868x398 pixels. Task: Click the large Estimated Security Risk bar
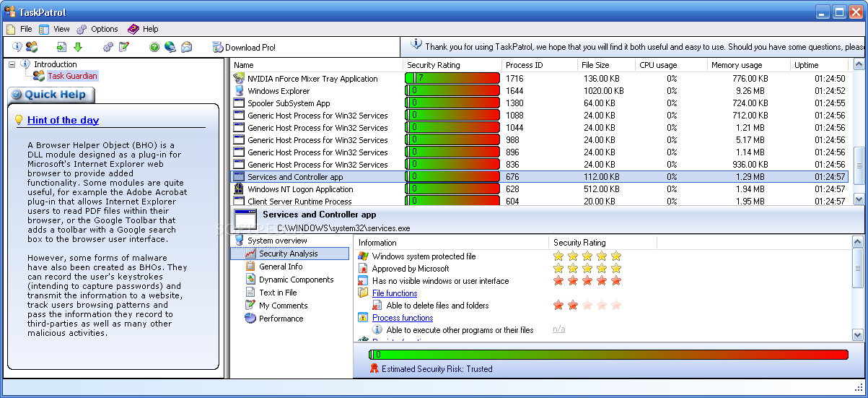coord(608,355)
